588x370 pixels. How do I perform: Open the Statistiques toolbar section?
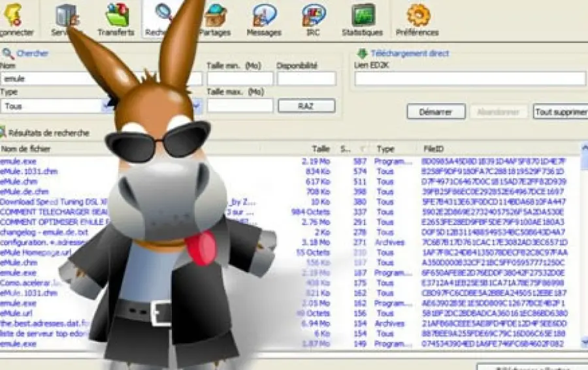coord(362,20)
